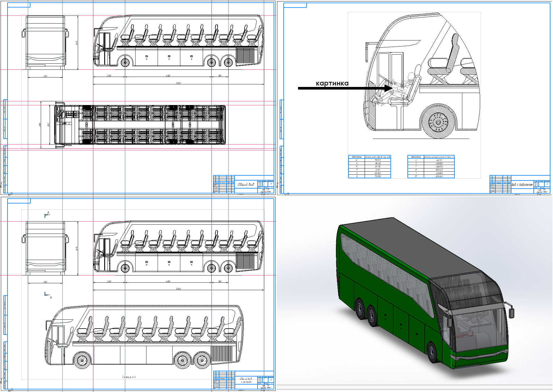The height and width of the screenshot is (392, 553).
Task: Click the rear radiator grille in the top-left side view
Action: click(x=245, y=55)
